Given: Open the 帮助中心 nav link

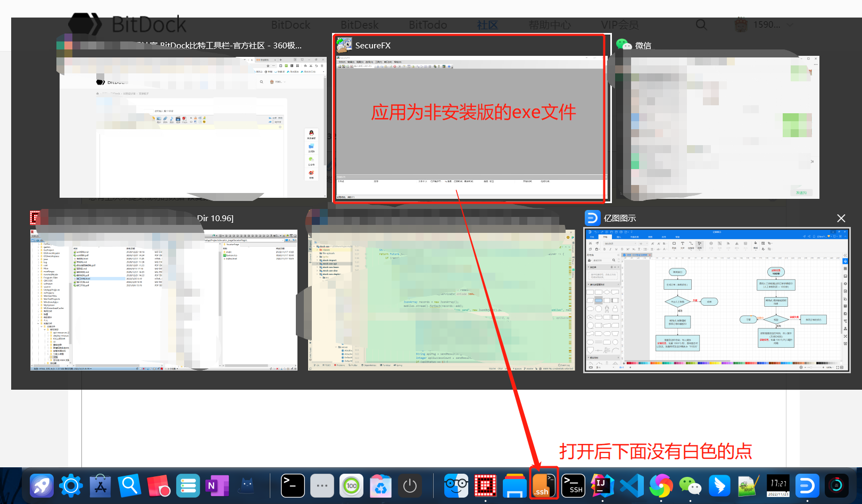Looking at the screenshot, I should [x=550, y=25].
